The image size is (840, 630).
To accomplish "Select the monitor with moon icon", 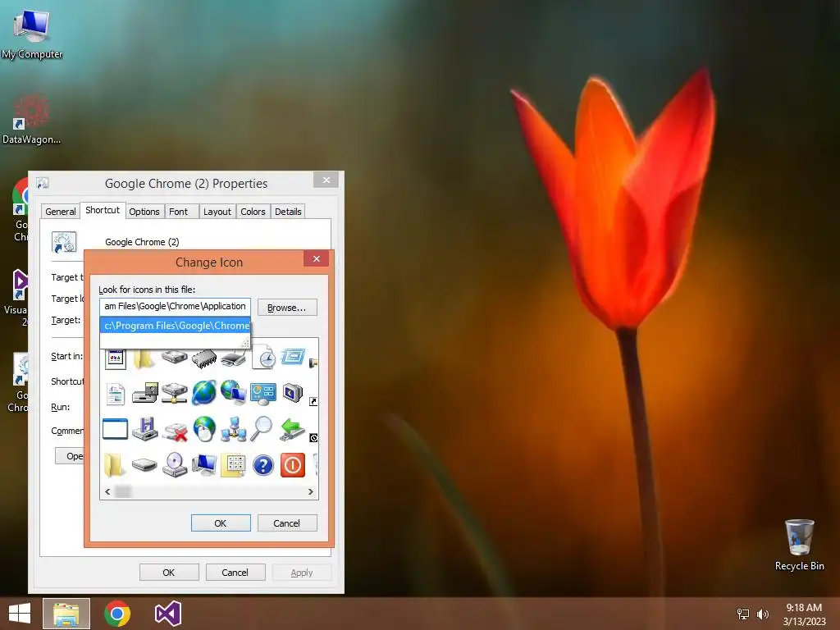I will (293, 393).
